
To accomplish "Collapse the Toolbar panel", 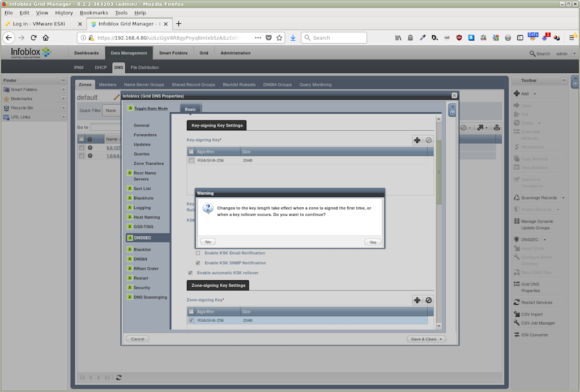I will [564, 80].
